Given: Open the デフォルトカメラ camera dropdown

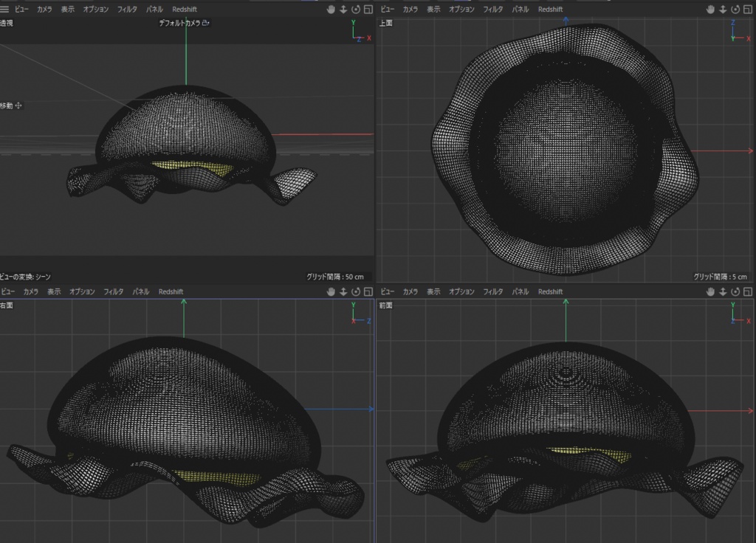Looking at the screenshot, I should [x=180, y=23].
